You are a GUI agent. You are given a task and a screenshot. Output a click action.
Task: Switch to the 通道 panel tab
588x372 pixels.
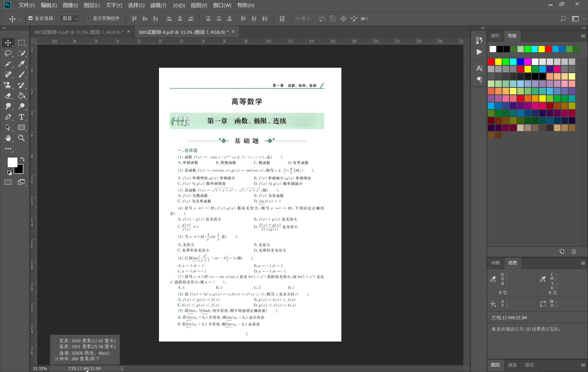(x=512, y=365)
